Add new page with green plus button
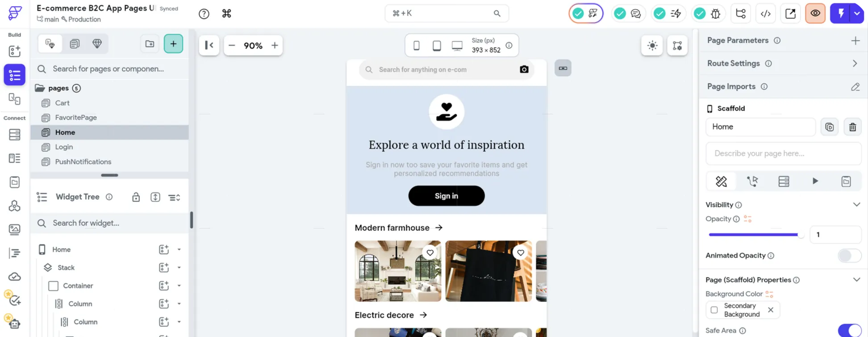868x337 pixels. [173, 44]
